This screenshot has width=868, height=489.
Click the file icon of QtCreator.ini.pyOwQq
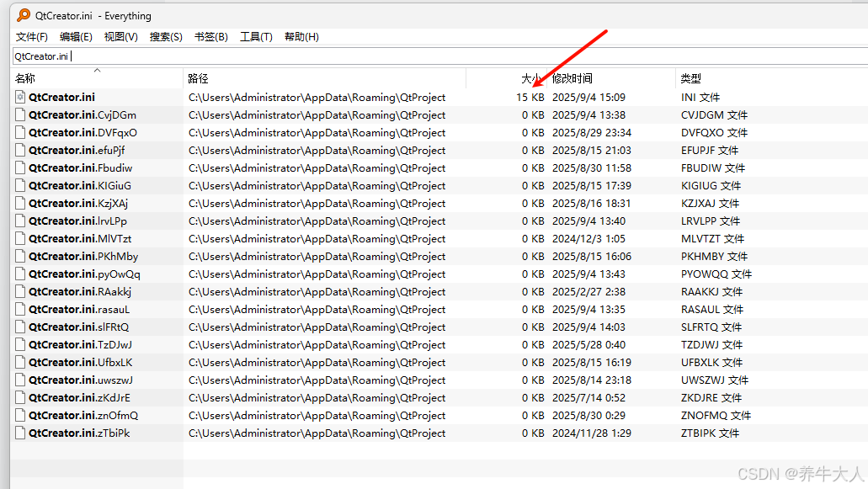(20, 274)
